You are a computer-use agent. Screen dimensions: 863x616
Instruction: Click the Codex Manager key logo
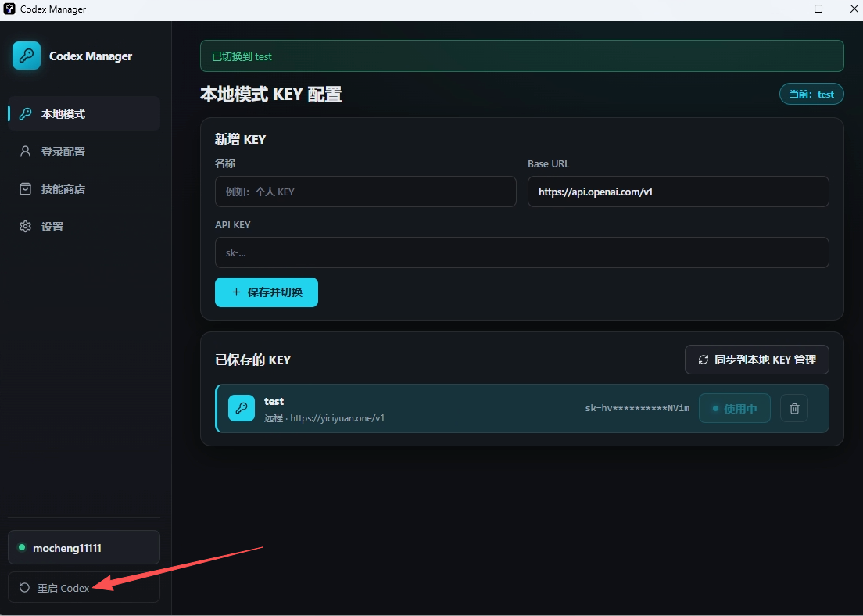coord(27,56)
